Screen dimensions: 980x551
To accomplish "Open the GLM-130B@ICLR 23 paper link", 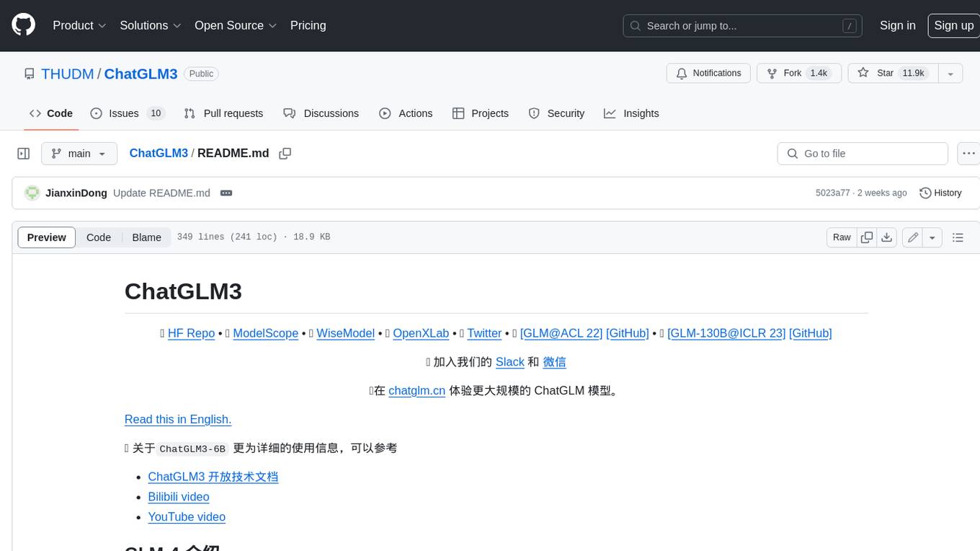I will [726, 333].
